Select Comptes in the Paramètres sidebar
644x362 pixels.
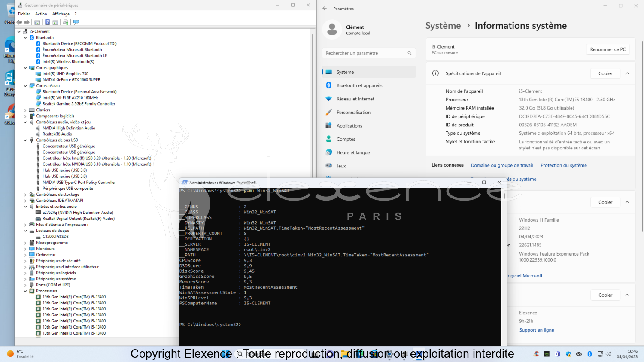coord(369,139)
